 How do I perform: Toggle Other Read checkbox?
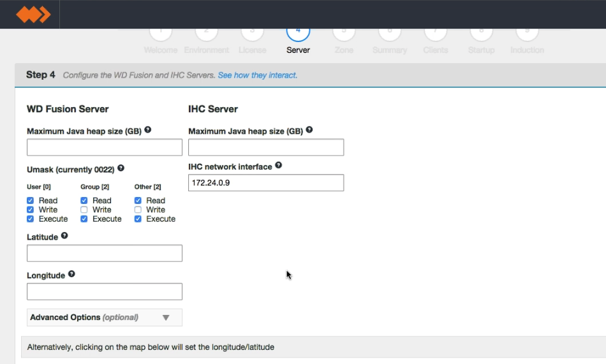138,201
